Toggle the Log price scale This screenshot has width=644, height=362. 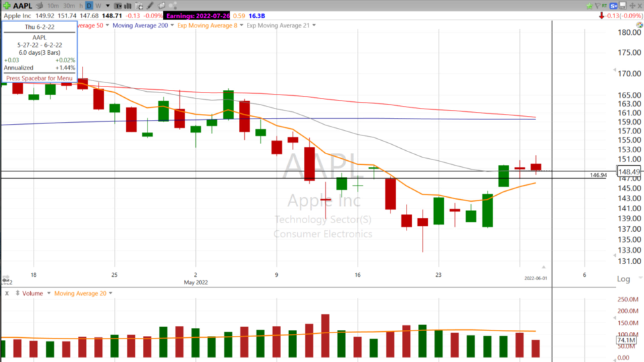click(x=623, y=279)
